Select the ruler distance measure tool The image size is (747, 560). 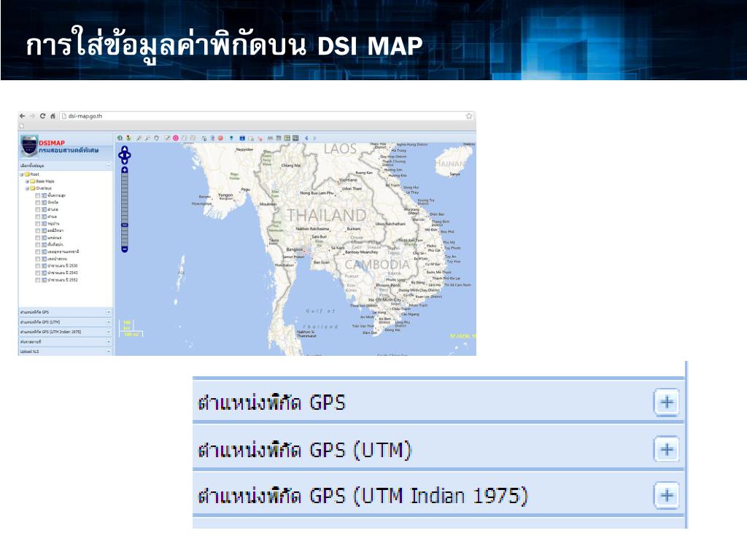(x=270, y=138)
